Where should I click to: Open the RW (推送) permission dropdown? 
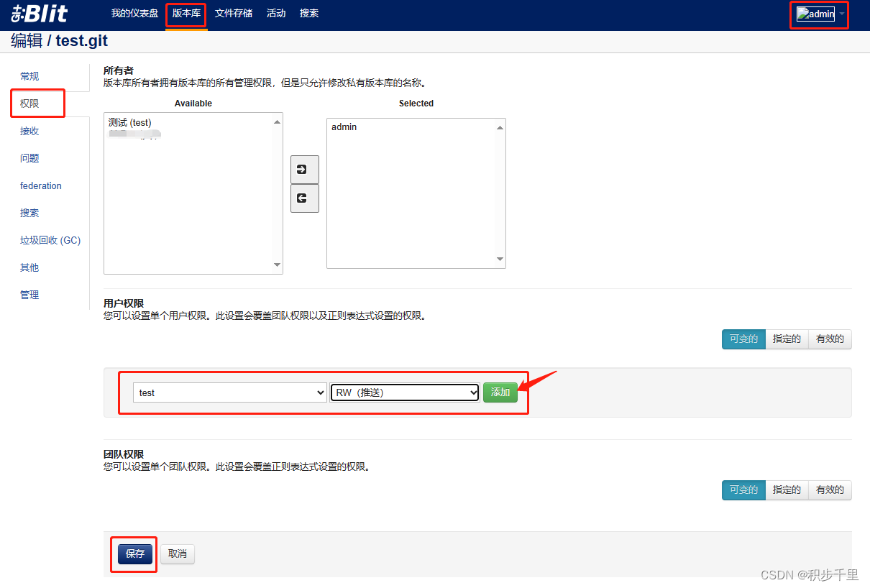point(405,392)
